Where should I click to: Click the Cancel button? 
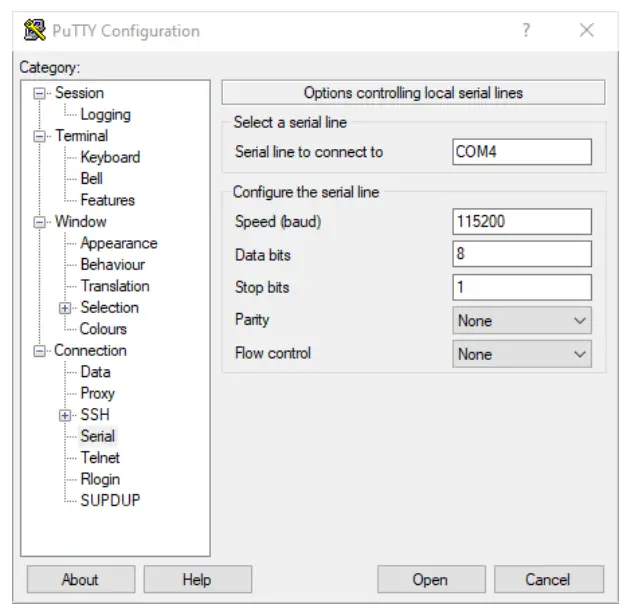point(547,580)
